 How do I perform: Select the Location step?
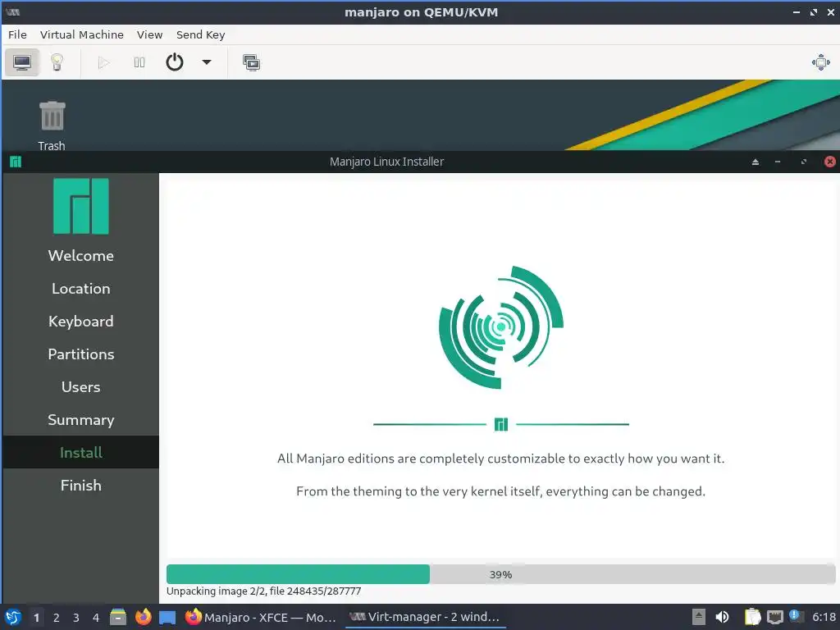click(x=81, y=288)
